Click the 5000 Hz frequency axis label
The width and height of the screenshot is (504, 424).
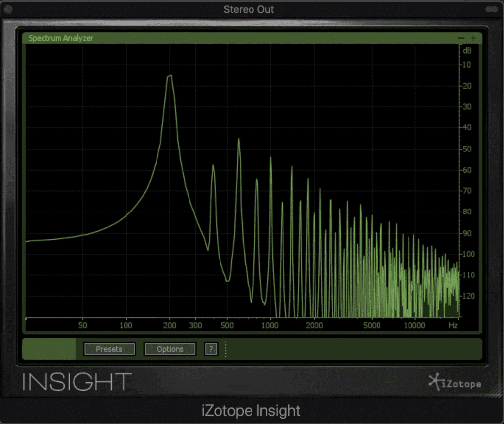point(372,326)
